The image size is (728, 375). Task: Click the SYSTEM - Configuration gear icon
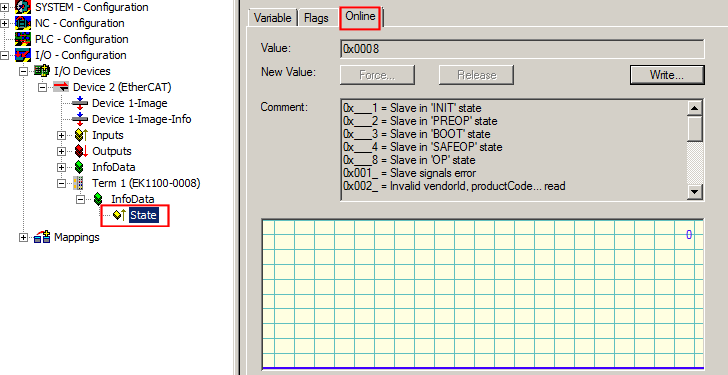[23, 7]
